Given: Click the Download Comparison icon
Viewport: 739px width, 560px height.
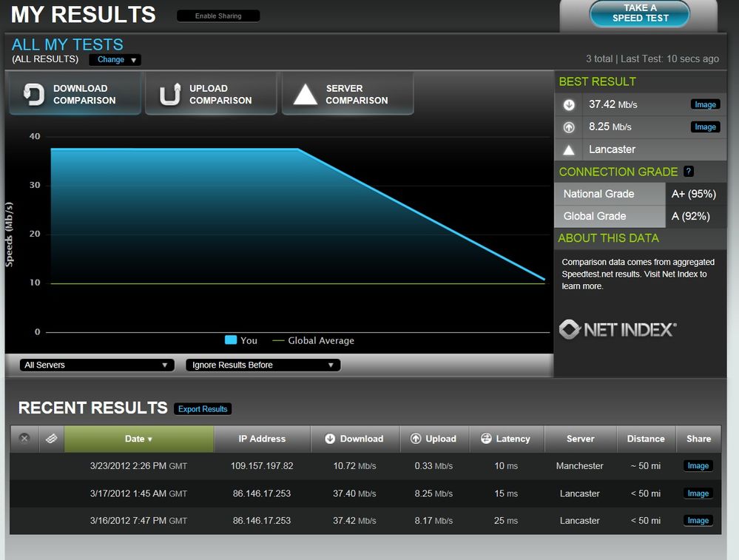Looking at the screenshot, I should pyautogui.click(x=35, y=94).
